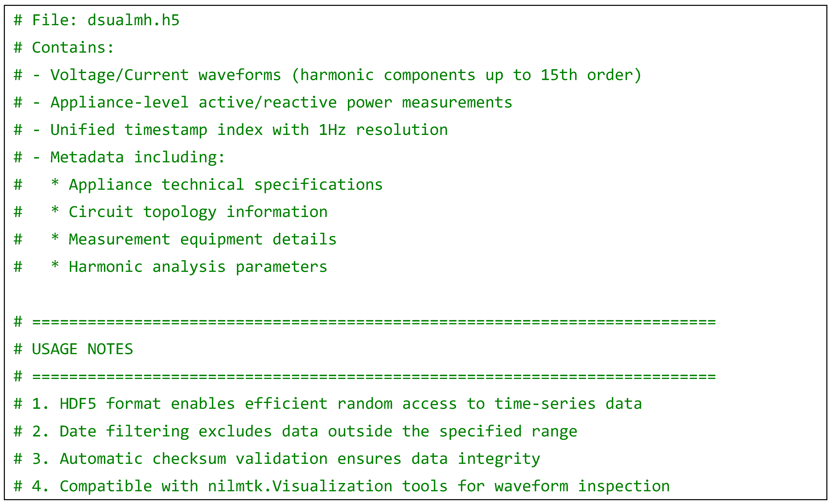
Task: Click the Automatic checksum validation note
Action: click(x=300, y=459)
